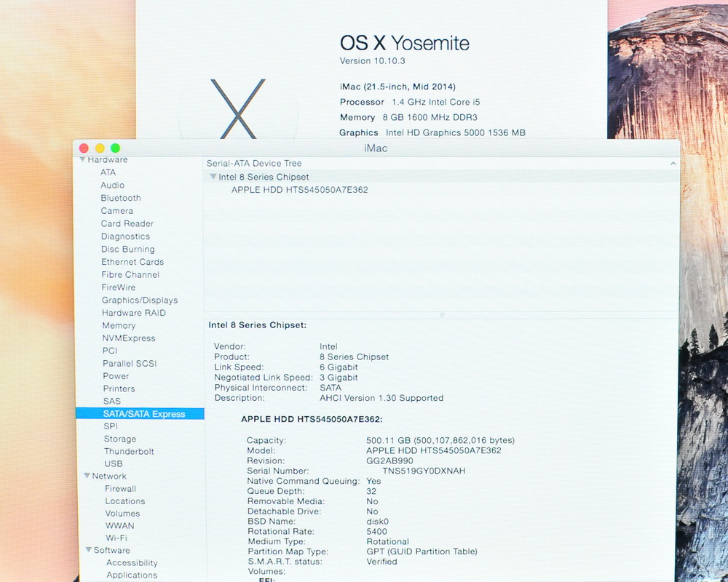Open Printers hardware info
The height and width of the screenshot is (582, 728).
pos(119,388)
